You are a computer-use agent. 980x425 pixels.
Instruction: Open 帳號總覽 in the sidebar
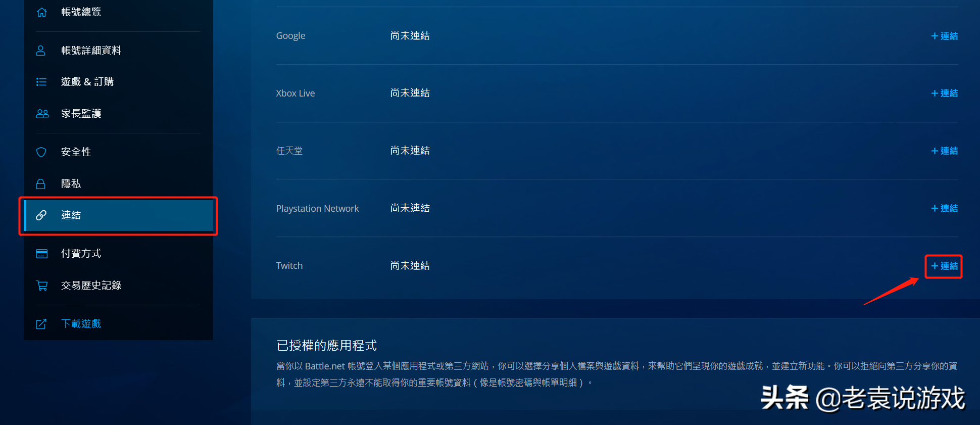click(81, 12)
